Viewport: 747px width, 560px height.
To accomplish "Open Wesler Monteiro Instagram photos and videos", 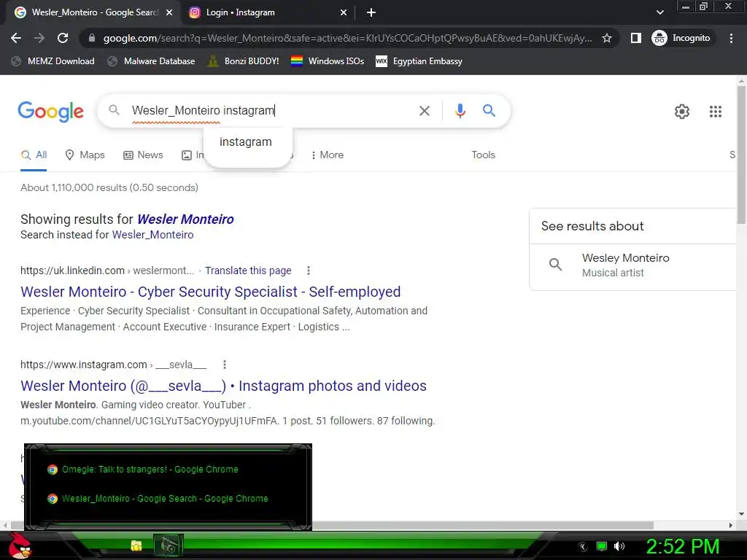I will (x=223, y=386).
